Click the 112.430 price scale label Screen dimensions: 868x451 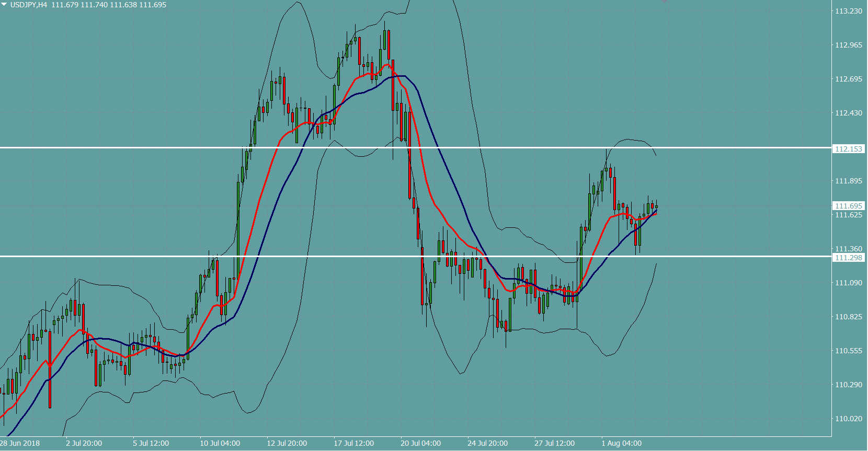[x=848, y=113]
